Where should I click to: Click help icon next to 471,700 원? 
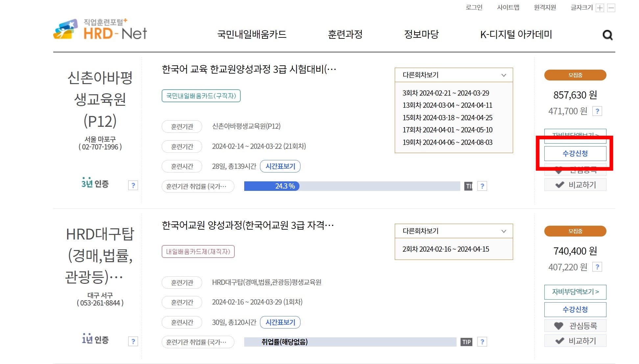click(x=597, y=111)
